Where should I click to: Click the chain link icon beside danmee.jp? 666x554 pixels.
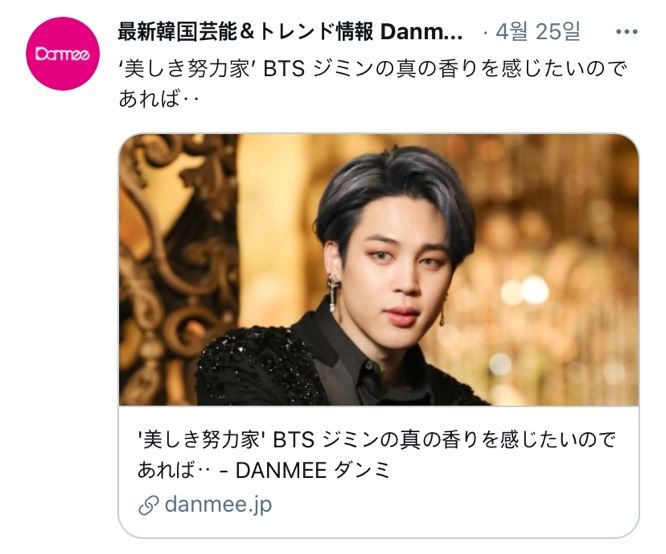[x=149, y=505]
